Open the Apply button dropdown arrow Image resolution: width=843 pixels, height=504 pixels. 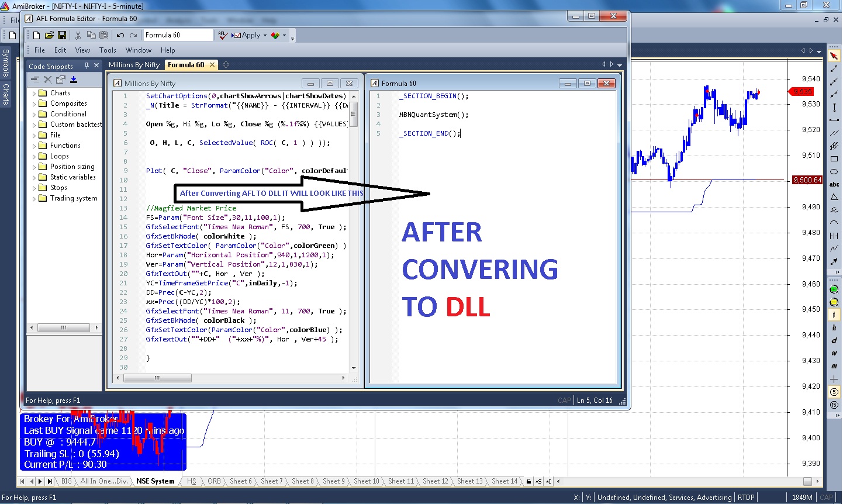point(265,35)
